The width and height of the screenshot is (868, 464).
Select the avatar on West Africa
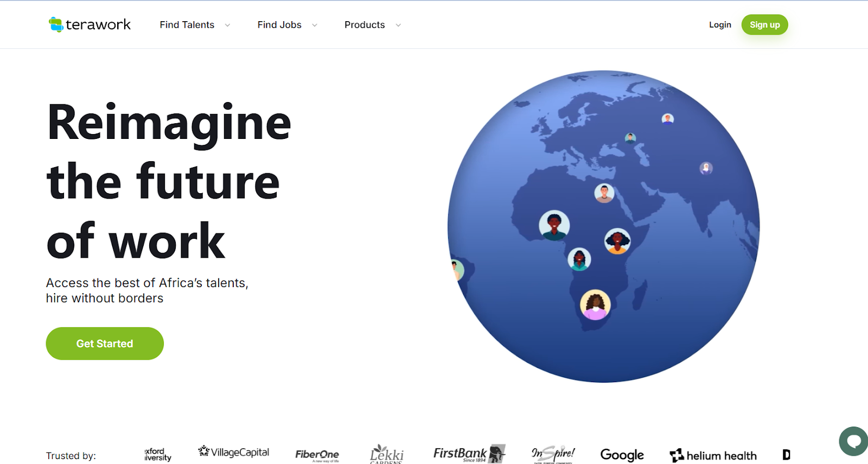coord(554,225)
